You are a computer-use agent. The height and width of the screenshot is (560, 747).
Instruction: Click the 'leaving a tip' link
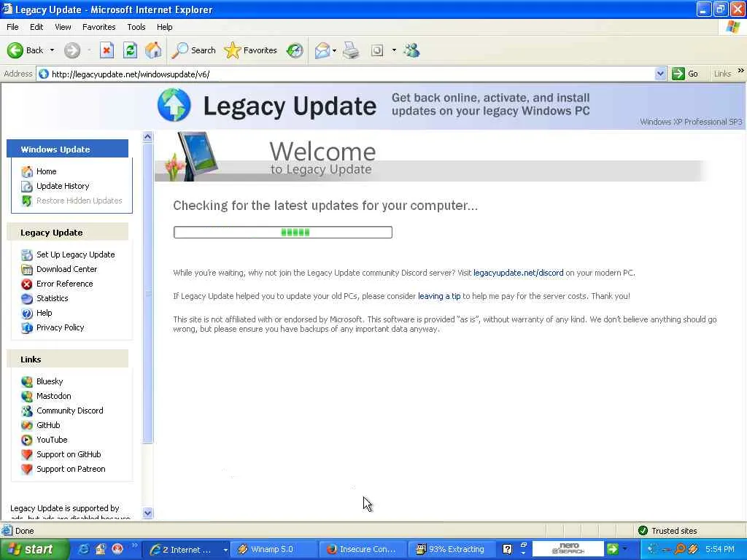[x=439, y=296]
